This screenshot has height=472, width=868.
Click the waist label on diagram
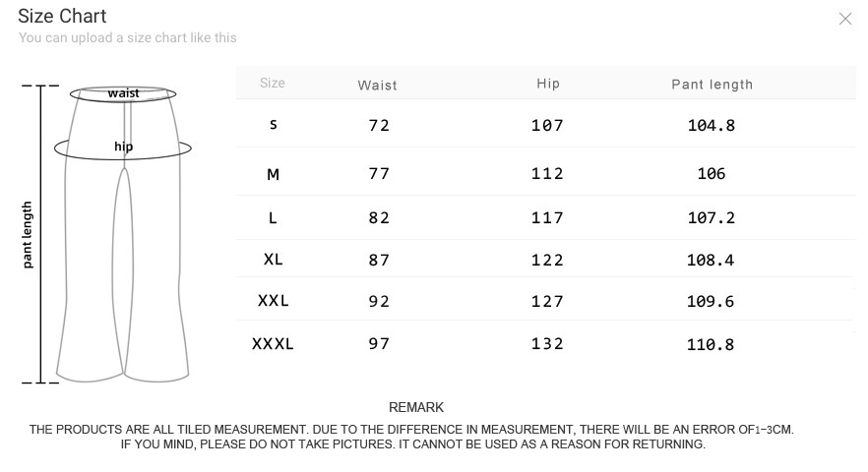(124, 93)
